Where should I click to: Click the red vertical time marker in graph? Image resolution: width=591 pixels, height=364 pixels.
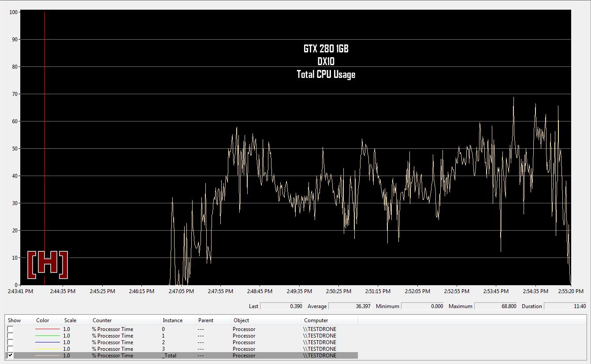(45, 148)
